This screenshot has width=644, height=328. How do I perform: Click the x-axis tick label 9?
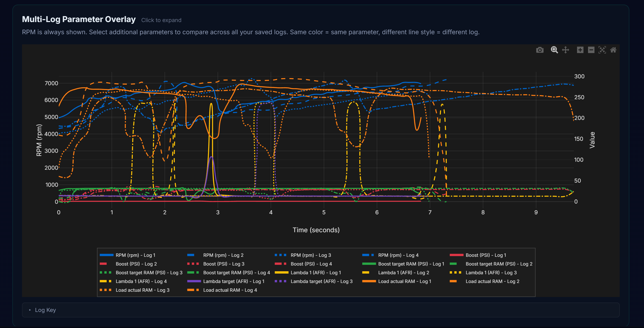pos(536,212)
